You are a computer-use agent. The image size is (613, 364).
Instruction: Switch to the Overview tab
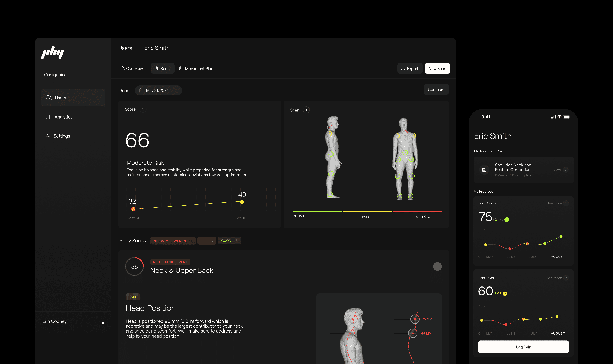pyautogui.click(x=132, y=68)
